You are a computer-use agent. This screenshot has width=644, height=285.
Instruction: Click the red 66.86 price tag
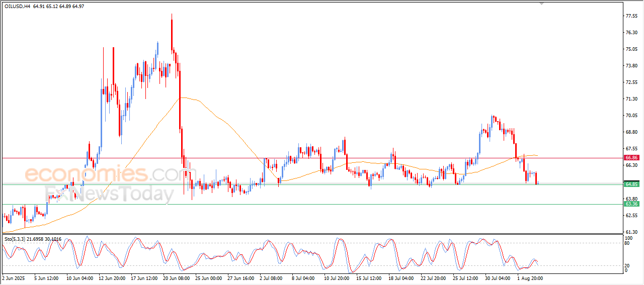coord(631,158)
